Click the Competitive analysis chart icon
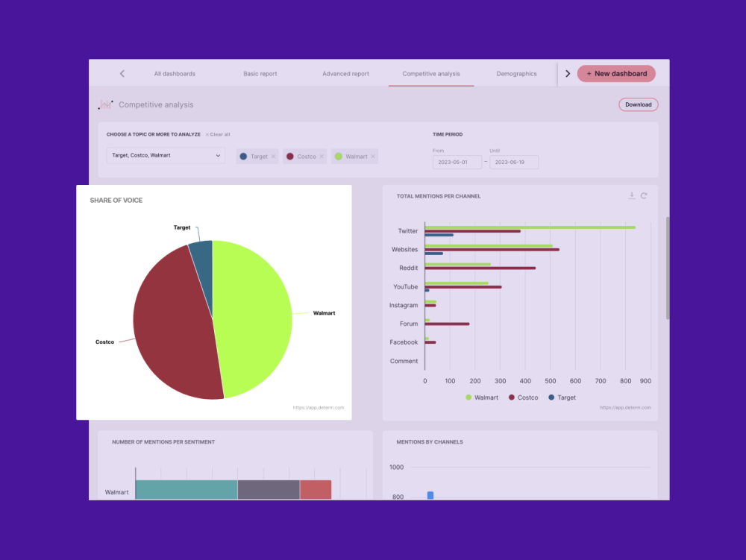746x560 pixels. [106, 104]
